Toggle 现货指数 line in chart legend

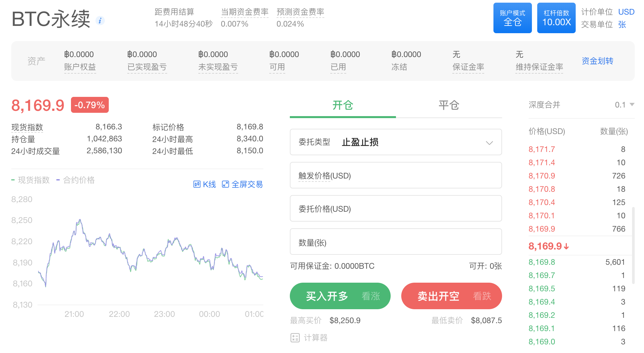coord(31,180)
